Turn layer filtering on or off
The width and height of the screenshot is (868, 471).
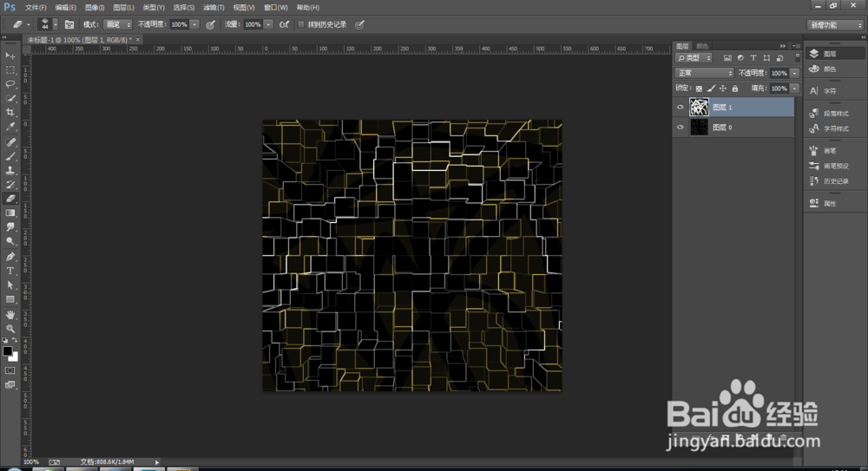coord(797,57)
